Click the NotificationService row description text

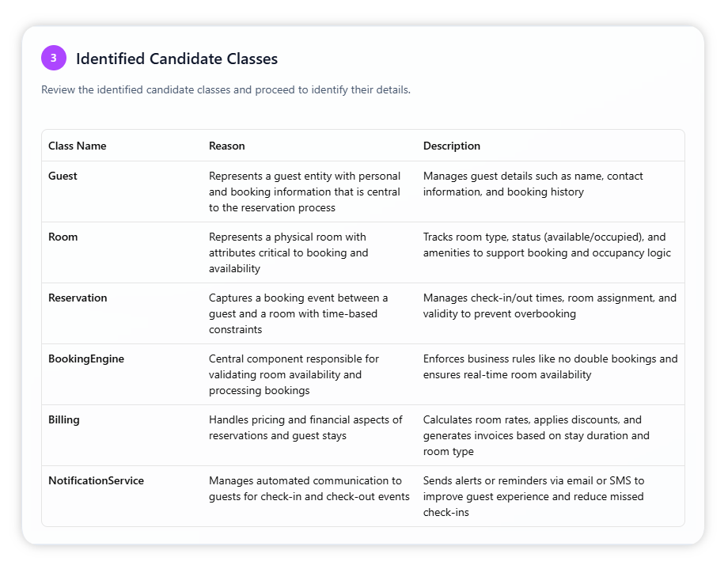pos(533,496)
